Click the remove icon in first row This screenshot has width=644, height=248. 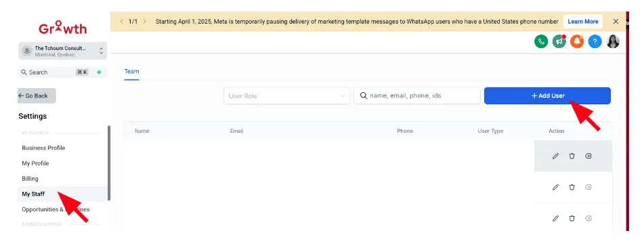[x=588, y=156]
